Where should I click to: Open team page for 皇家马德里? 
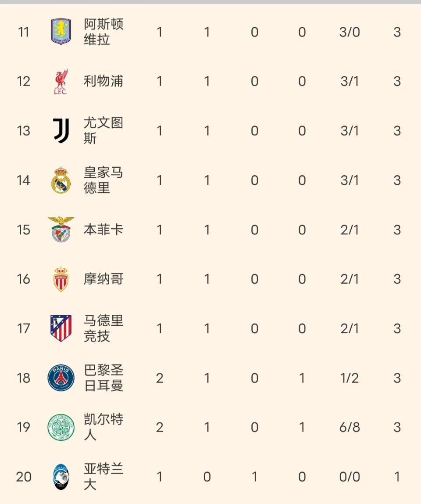103,180
